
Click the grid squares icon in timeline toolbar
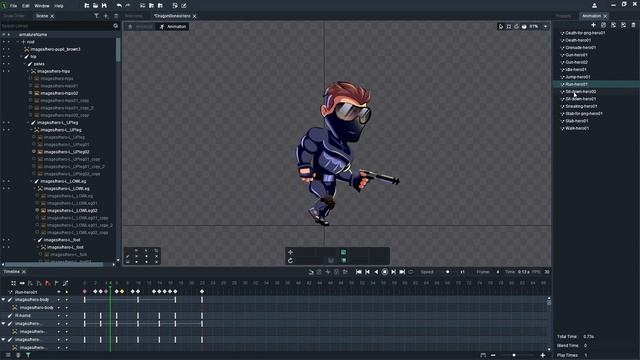coord(13,283)
